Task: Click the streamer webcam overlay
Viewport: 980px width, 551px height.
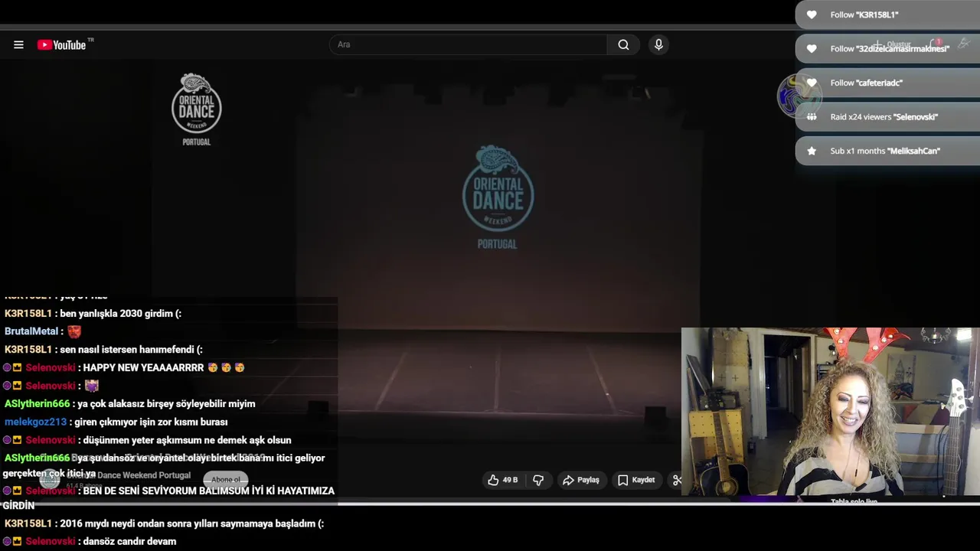Action: click(831, 412)
